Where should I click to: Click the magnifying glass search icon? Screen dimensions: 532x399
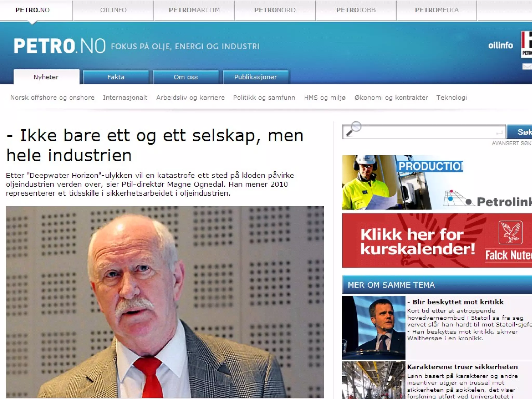tap(354, 129)
